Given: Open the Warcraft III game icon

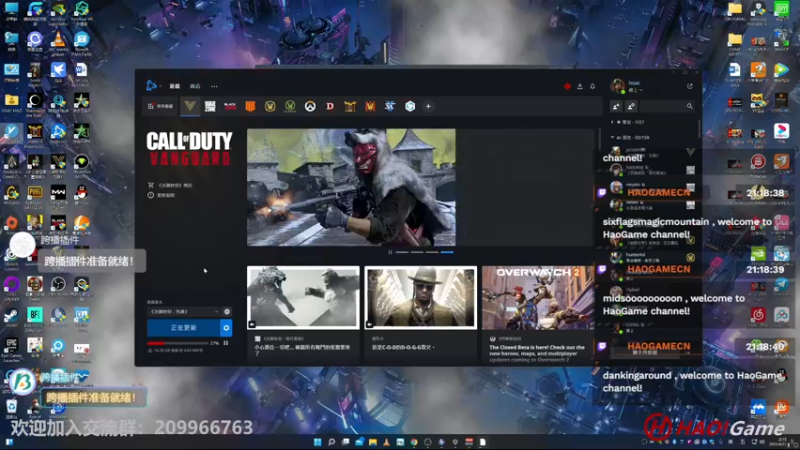Looking at the screenshot, I should (x=370, y=106).
